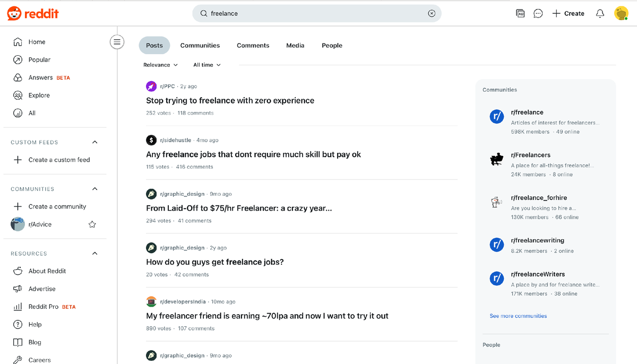Open the Reddit home logo

click(x=33, y=13)
